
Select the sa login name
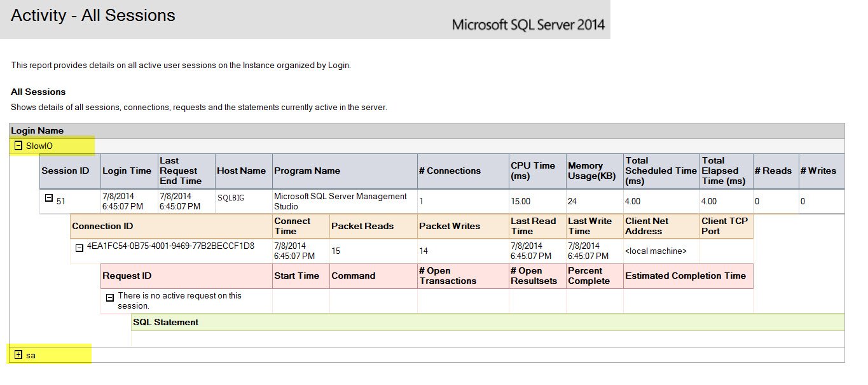(31, 355)
